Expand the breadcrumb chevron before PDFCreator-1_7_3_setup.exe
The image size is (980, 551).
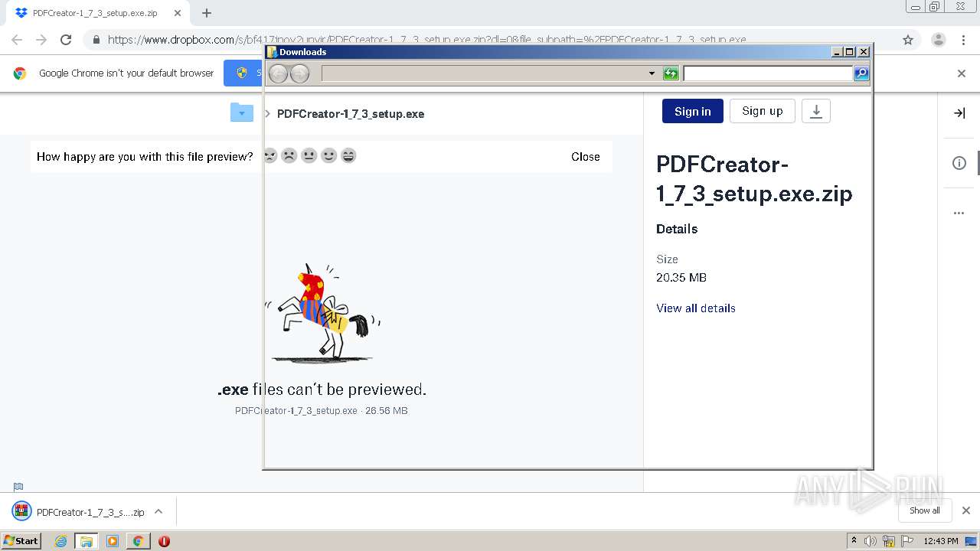point(267,113)
